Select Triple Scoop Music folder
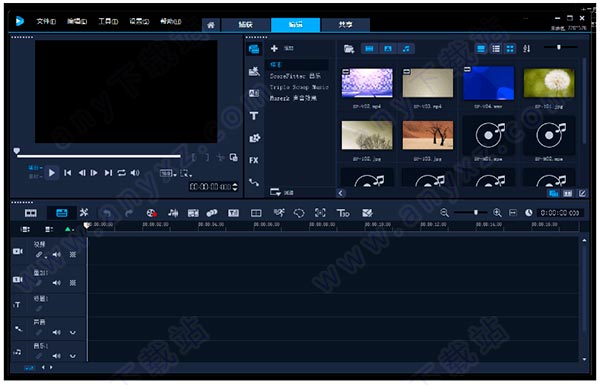Viewport: 600px width, 385px height. coord(299,87)
